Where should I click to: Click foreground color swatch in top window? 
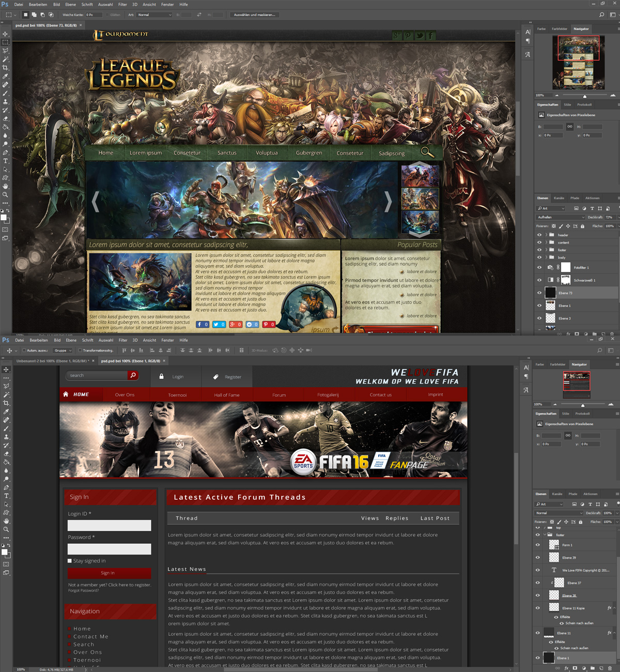pos(4,217)
